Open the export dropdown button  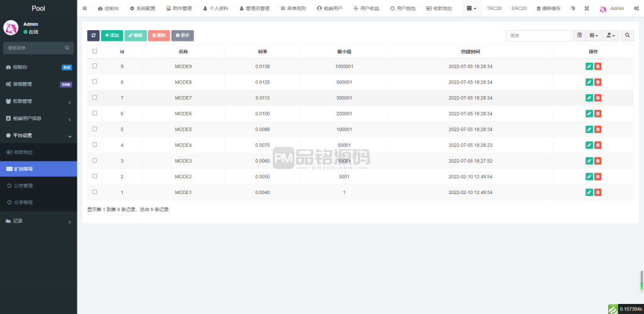point(610,36)
